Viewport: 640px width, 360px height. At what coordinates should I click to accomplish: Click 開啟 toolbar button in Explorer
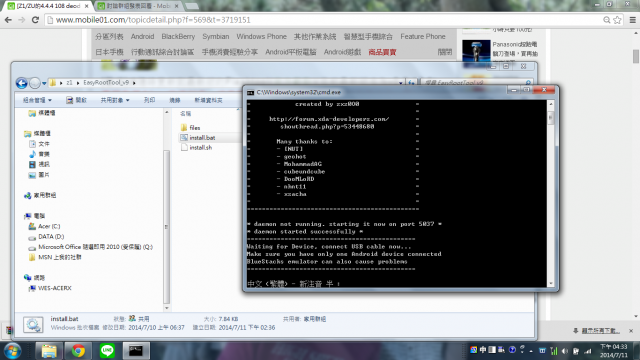(x=76, y=100)
